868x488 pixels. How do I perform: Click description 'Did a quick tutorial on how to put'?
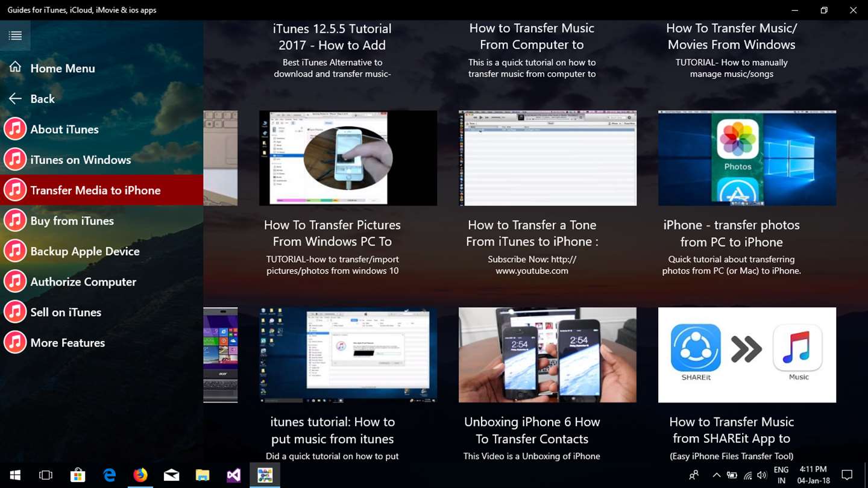pyautogui.click(x=332, y=456)
